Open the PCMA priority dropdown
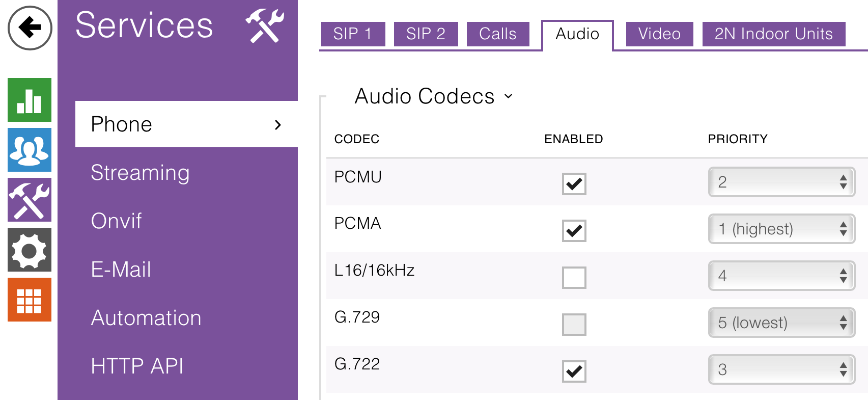This screenshot has width=868, height=400. (x=781, y=229)
